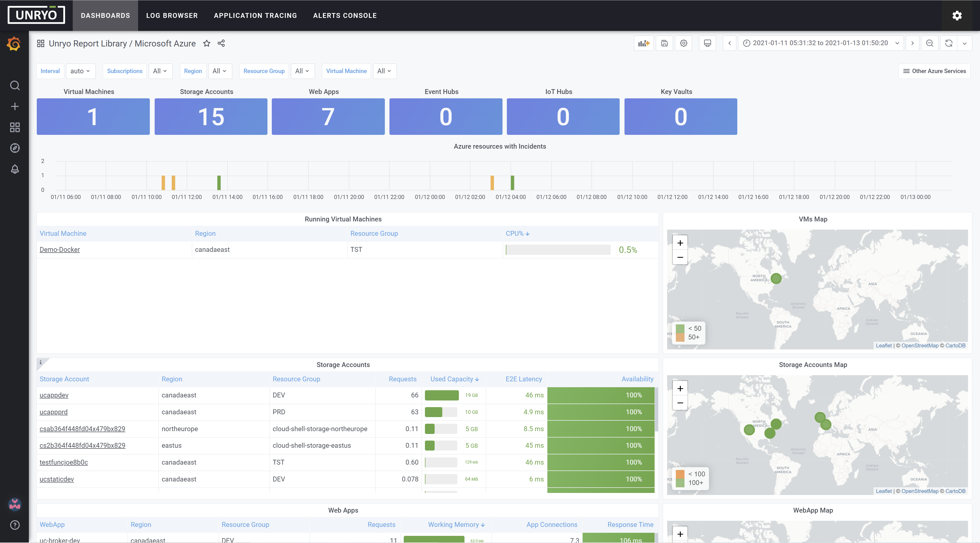Open the Subscriptions All dropdown
This screenshot has width=980, height=543.
point(160,71)
